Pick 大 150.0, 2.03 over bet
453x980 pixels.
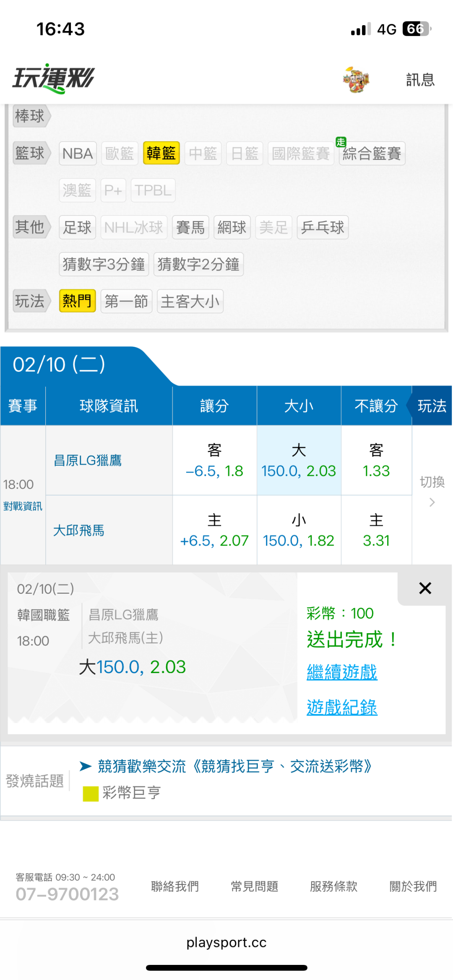[x=299, y=460]
